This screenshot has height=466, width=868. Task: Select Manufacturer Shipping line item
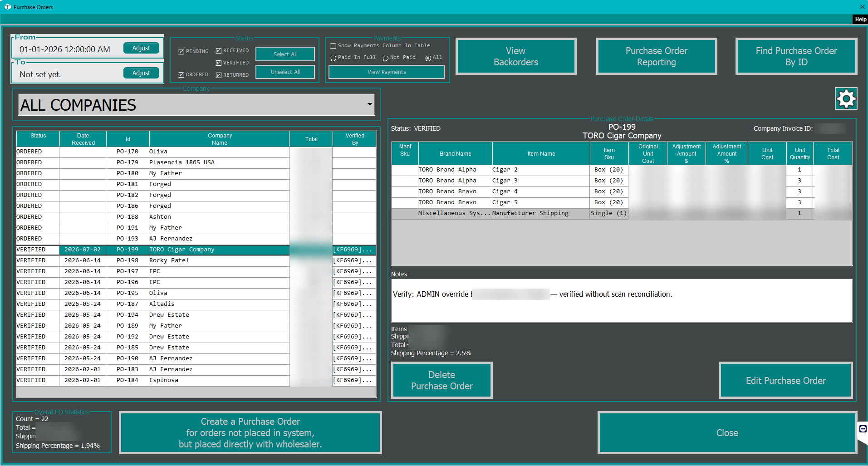622,213
